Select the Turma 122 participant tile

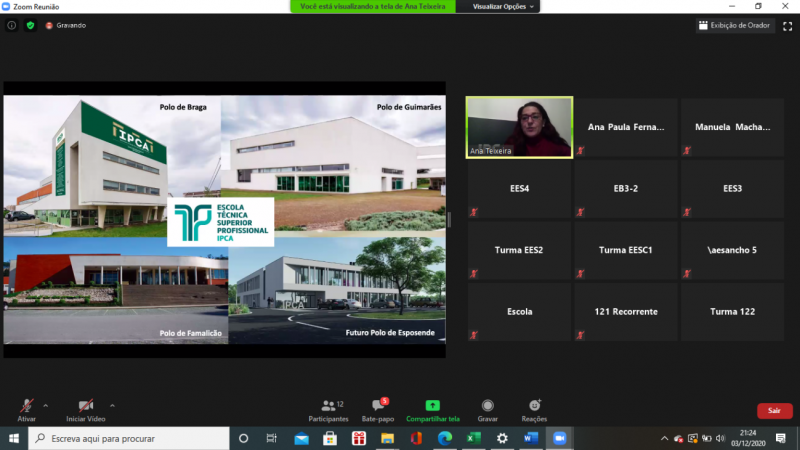pyautogui.click(x=733, y=312)
